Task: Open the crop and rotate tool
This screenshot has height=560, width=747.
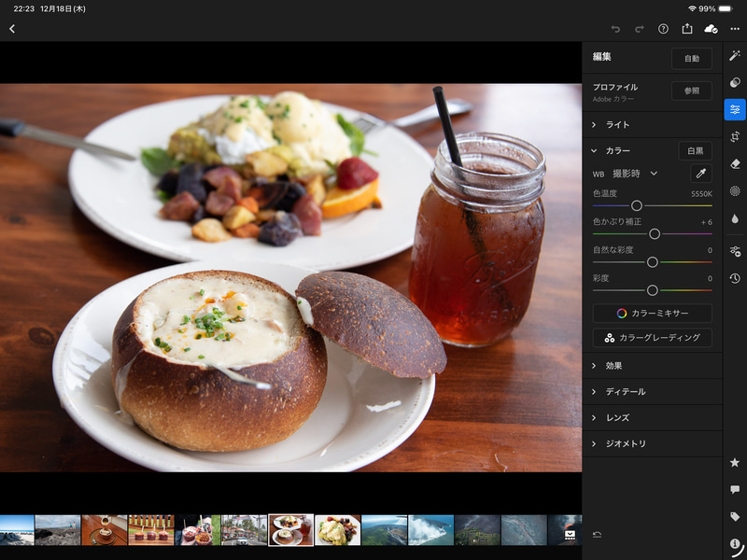Action: coord(735,137)
